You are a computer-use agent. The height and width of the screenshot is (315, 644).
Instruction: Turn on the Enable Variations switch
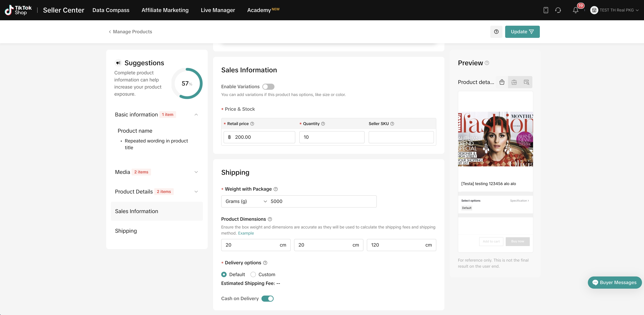click(268, 87)
